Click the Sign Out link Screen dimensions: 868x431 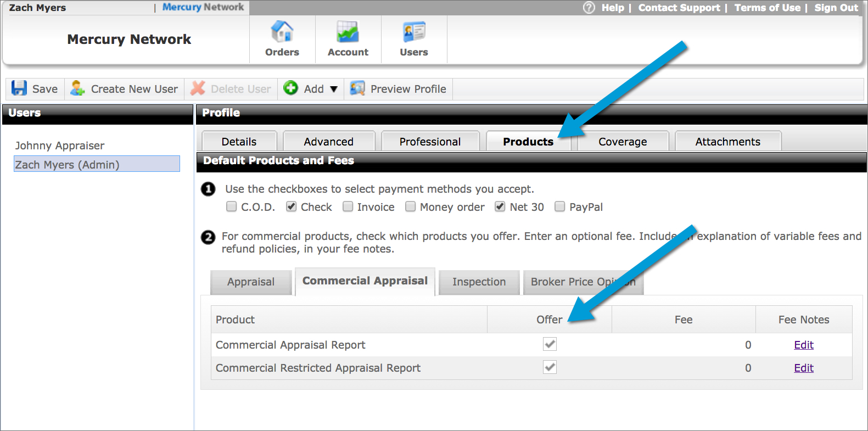coord(836,8)
